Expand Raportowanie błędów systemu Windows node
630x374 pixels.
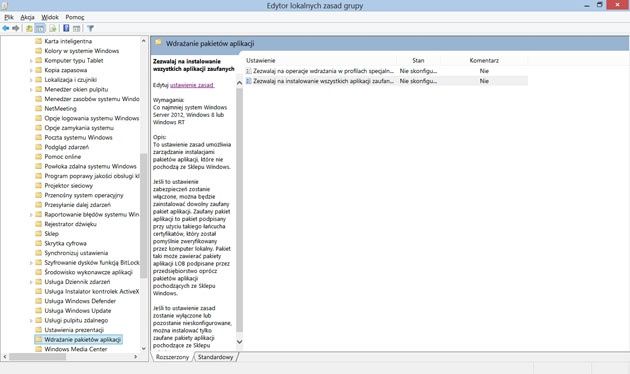tap(31, 215)
